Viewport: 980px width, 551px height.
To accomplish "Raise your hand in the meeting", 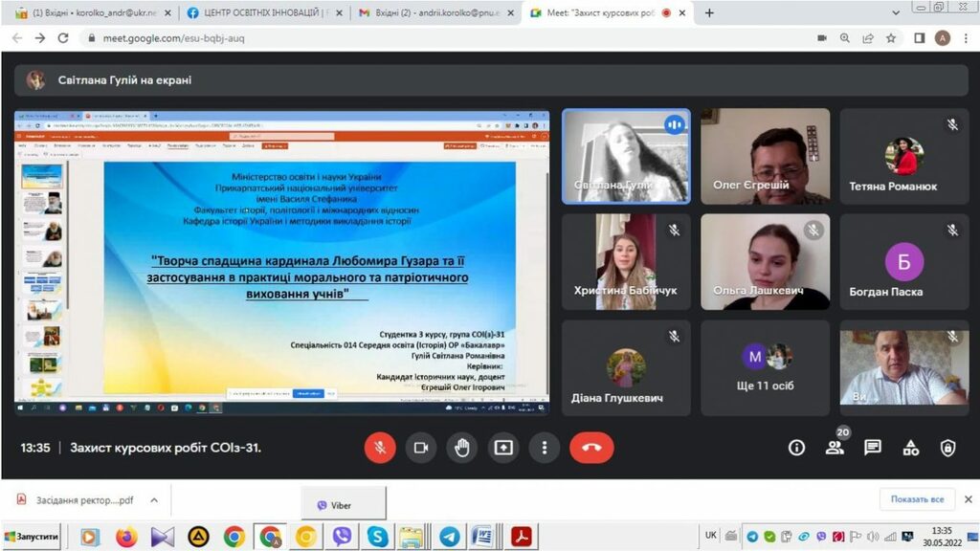I will [462, 448].
